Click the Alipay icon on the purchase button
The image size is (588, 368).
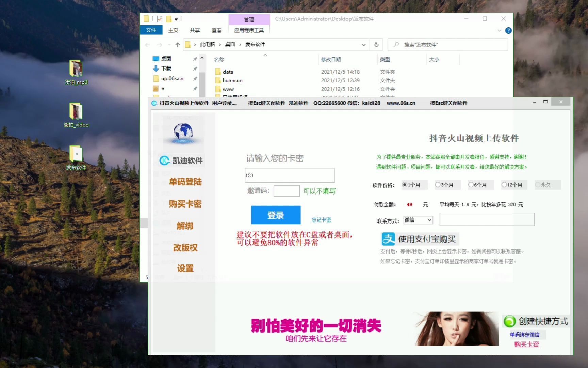[388, 239]
